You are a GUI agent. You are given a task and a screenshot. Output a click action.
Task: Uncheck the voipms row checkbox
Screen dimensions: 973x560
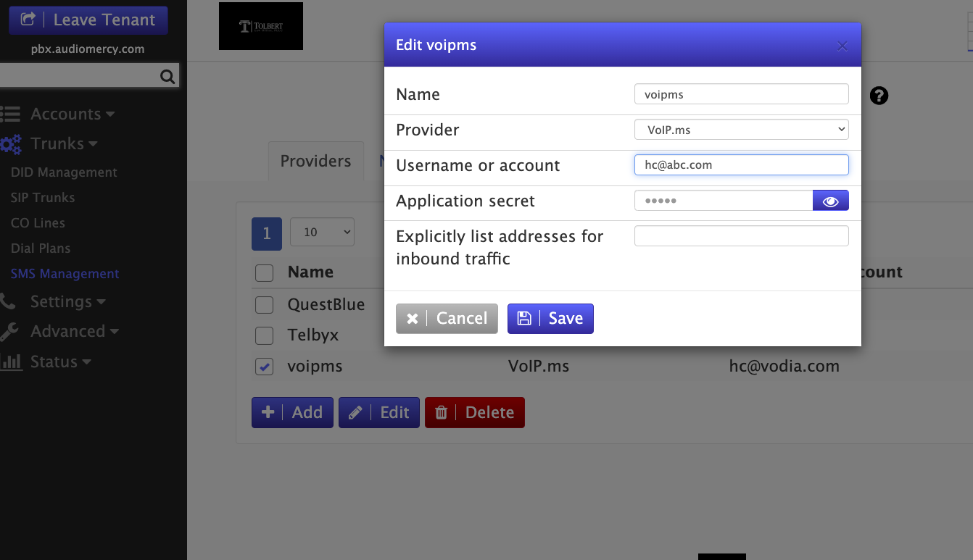pyautogui.click(x=264, y=367)
